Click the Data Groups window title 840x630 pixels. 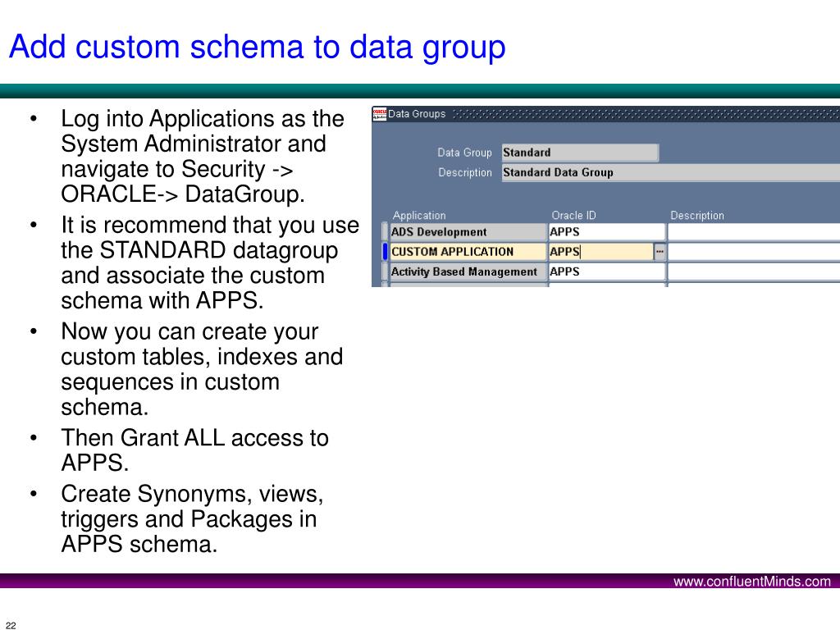pos(417,114)
